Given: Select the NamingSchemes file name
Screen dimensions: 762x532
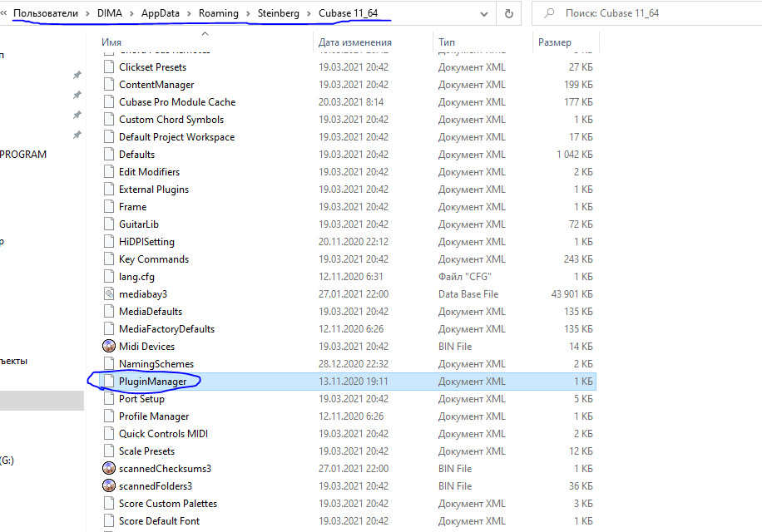Looking at the screenshot, I should pyautogui.click(x=156, y=364).
